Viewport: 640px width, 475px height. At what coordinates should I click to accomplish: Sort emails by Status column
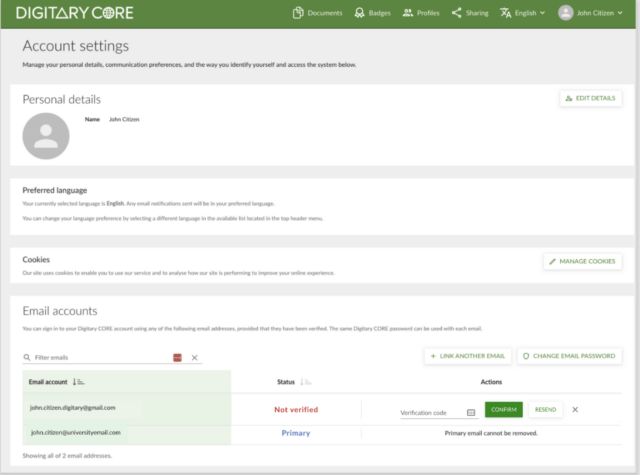(x=305, y=382)
